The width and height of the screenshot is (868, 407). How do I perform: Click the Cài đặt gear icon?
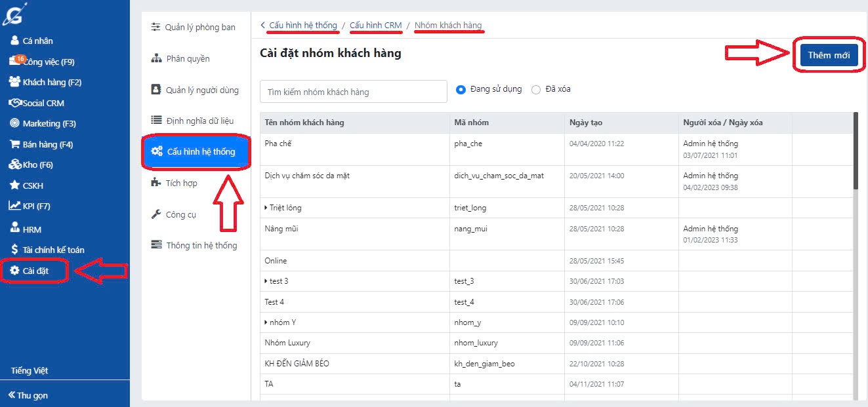tap(14, 270)
